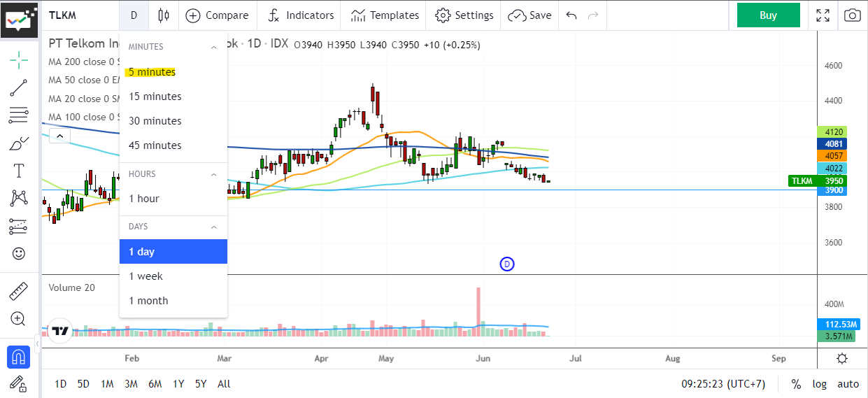
Task: Set range to 5D
Action: [x=83, y=384]
